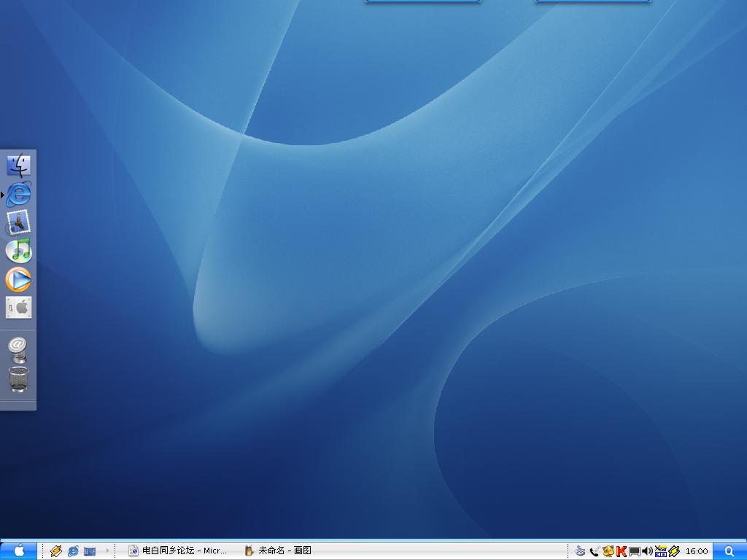Image resolution: width=747 pixels, height=560 pixels.
Task: Open Windows Media Player in the dock
Action: (19, 279)
